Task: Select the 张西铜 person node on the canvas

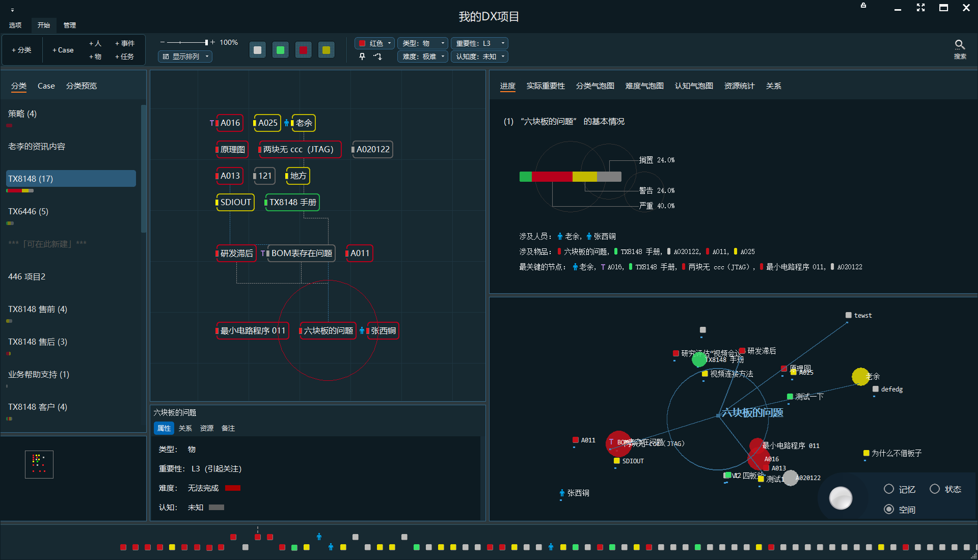Action: click(x=383, y=330)
